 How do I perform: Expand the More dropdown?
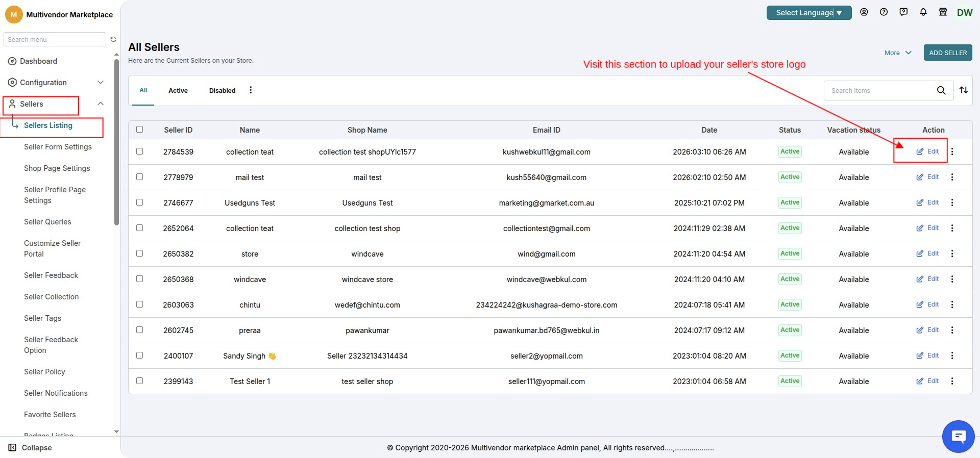[898, 53]
